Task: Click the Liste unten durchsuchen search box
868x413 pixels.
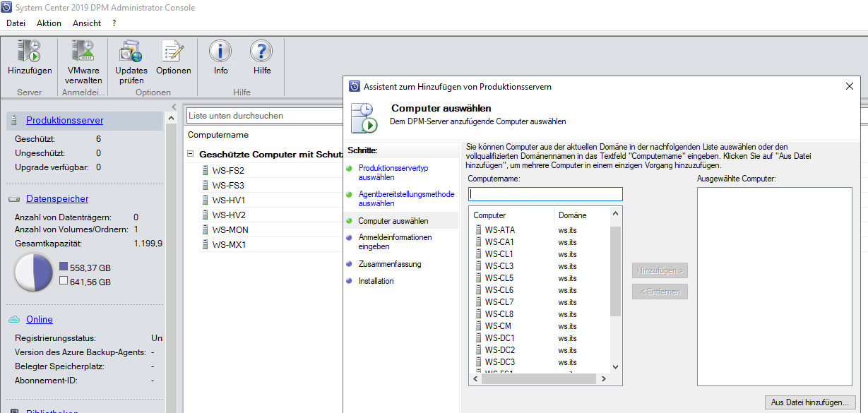Action: (265, 115)
